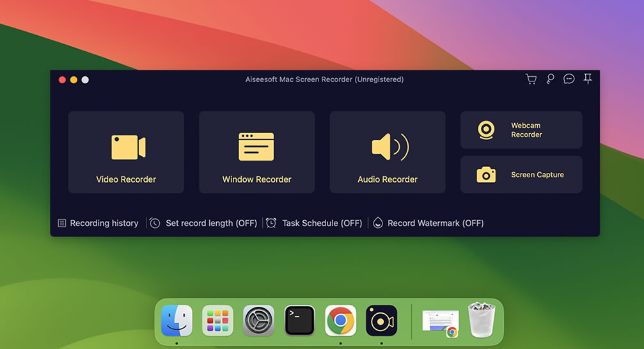Launch the Webcam Recorder
The image size is (644, 349).
tap(521, 130)
